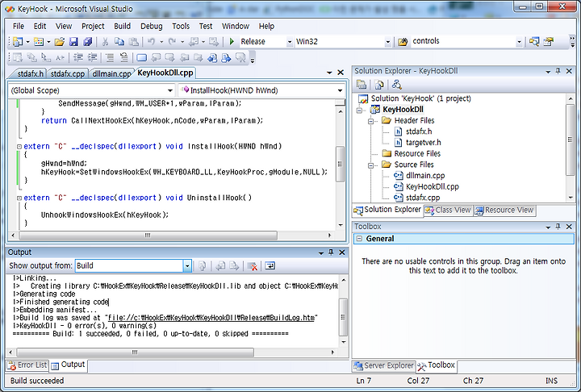This screenshot has height=392, width=581.
Task: Switch to the stdafx.h editor tab
Action: pos(30,73)
